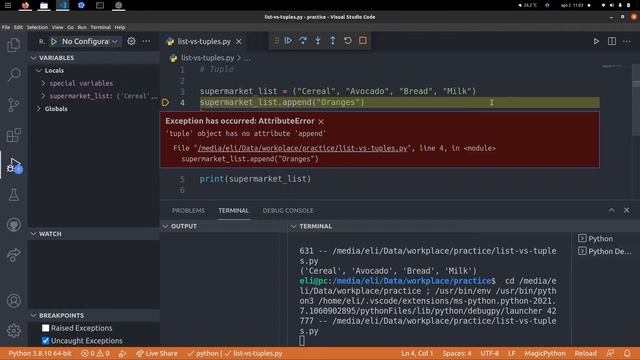This screenshot has height=360, width=640.
Task: Split the editor to the right
Action: click(x=612, y=41)
